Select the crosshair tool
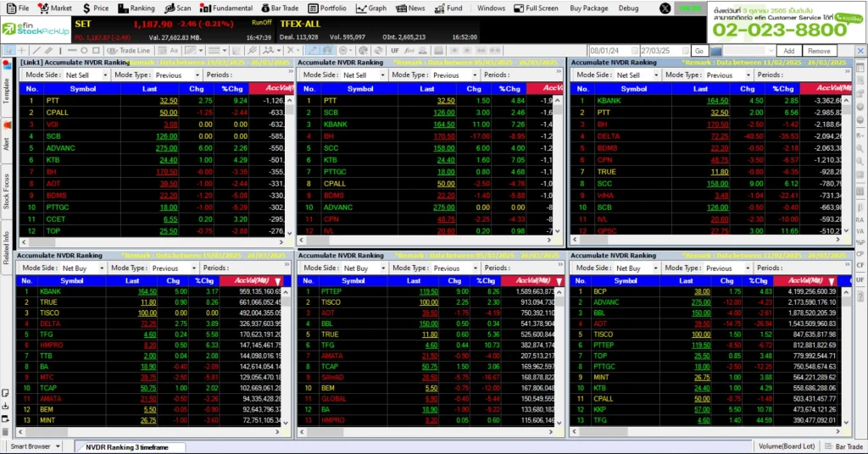The width and height of the screenshot is (868, 454). [22, 50]
